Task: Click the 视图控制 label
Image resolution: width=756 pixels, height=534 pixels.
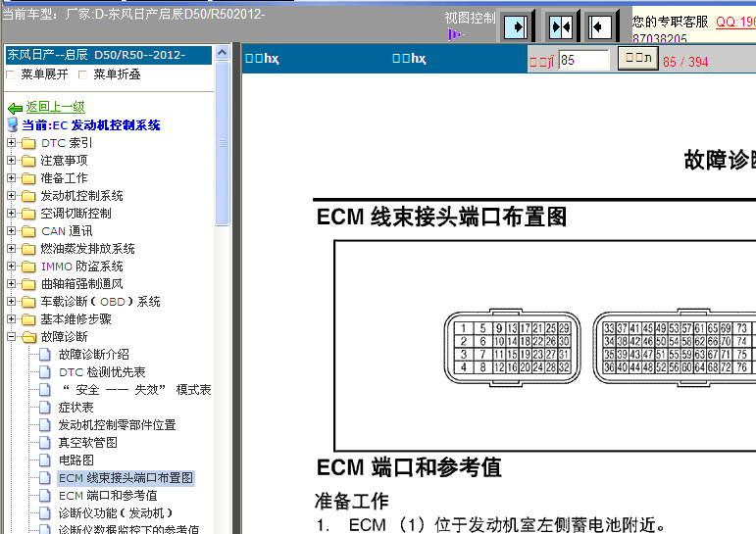Action: point(470,18)
